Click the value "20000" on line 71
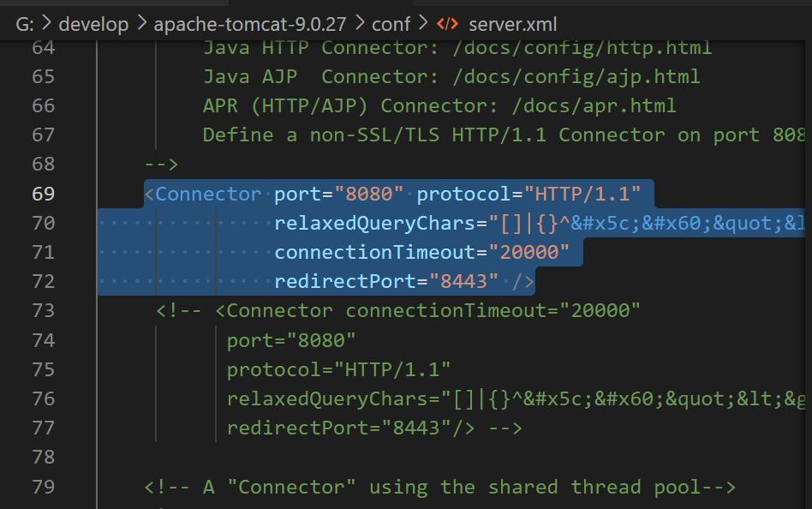This screenshot has height=509, width=812. 528,253
